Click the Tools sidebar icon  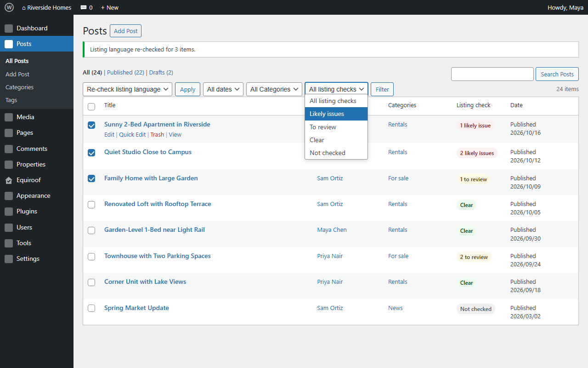pyautogui.click(x=9, y=243)
